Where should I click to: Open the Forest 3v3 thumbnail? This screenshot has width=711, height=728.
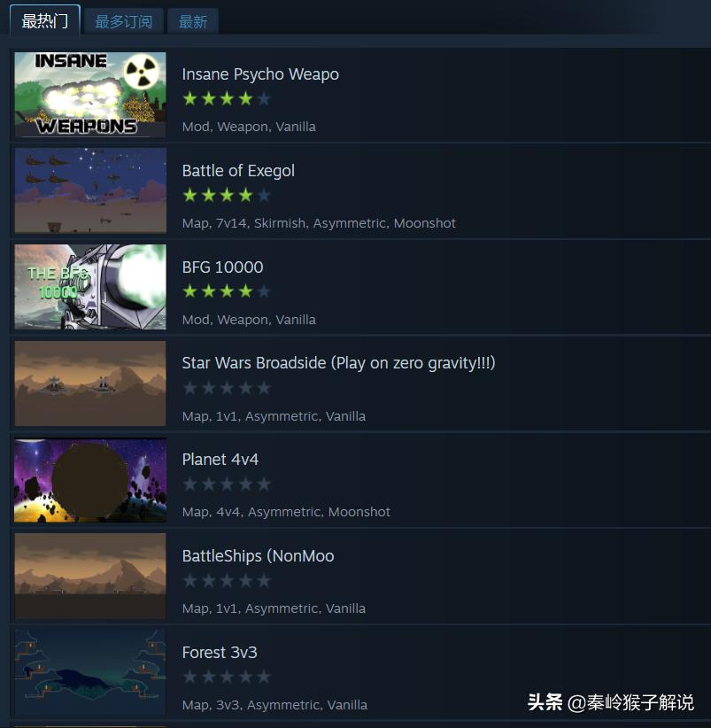pos(90,672)
